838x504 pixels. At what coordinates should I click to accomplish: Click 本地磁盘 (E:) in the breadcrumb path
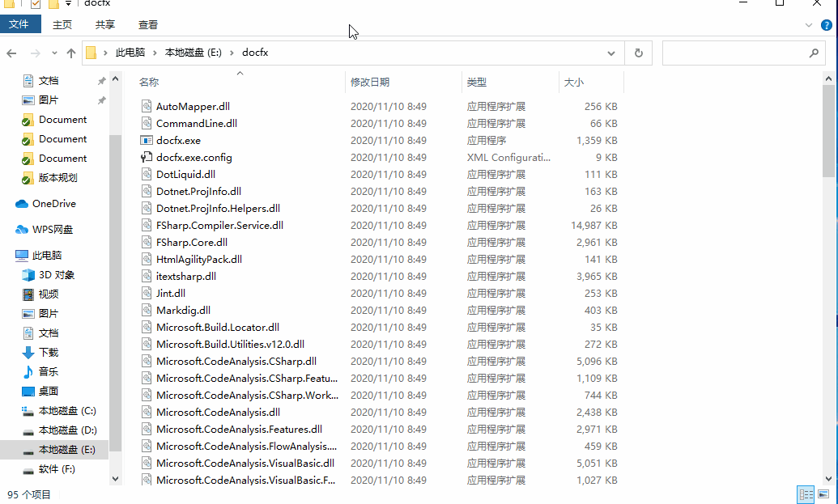pos(193,53)
